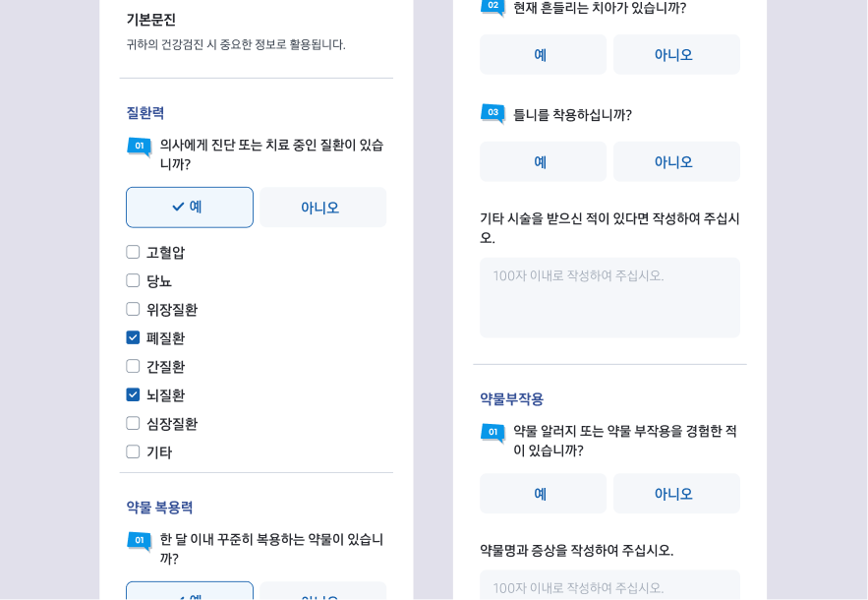
Task: Click the 02 badge for 흔들리는 치아
Action: (492, 7)
